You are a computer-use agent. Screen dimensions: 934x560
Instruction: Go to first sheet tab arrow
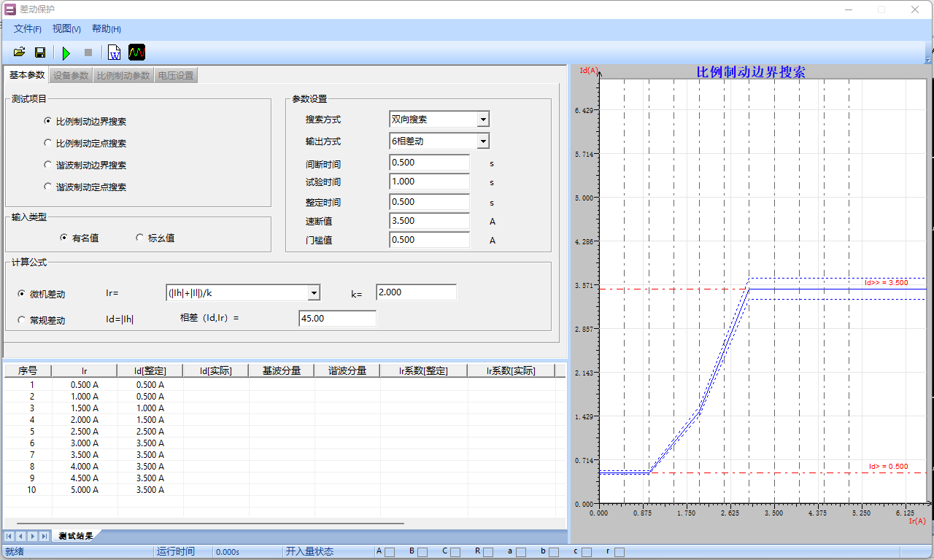click(x=9, y=536)
